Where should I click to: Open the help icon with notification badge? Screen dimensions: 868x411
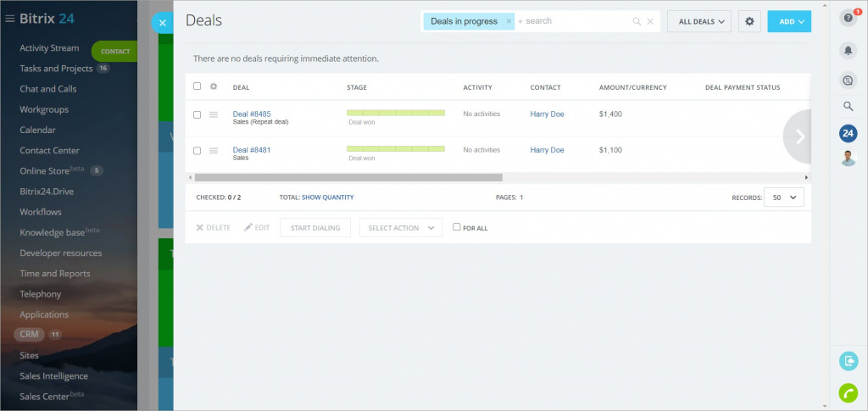tap(848, 19)
